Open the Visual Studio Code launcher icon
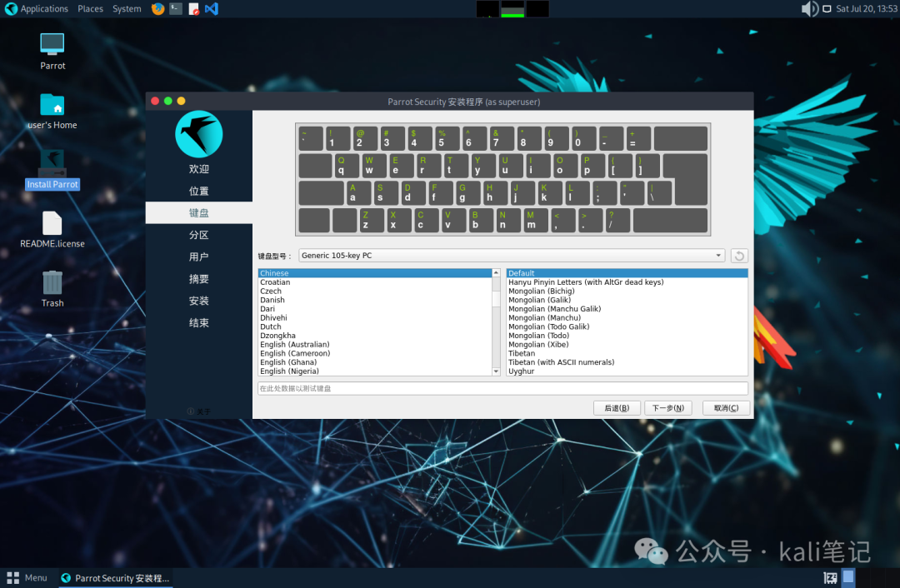 (x=212, y=8)
